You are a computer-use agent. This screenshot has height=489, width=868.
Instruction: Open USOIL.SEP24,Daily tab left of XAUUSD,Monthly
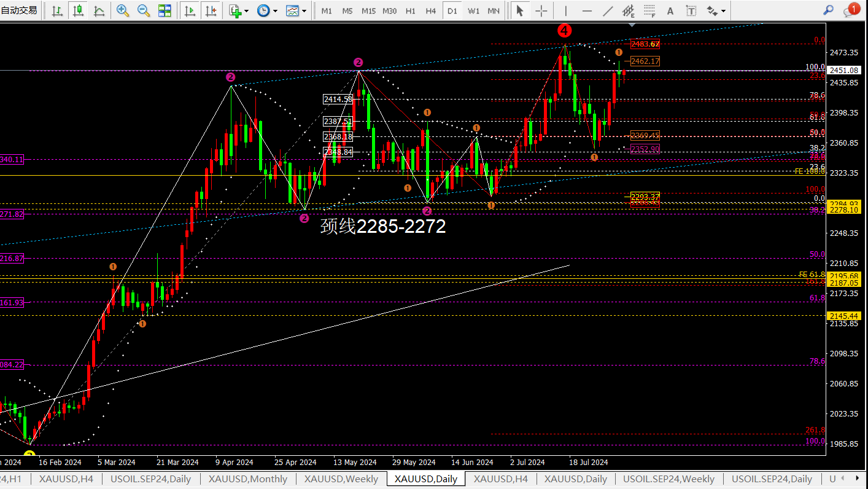(x=150, y=479)
